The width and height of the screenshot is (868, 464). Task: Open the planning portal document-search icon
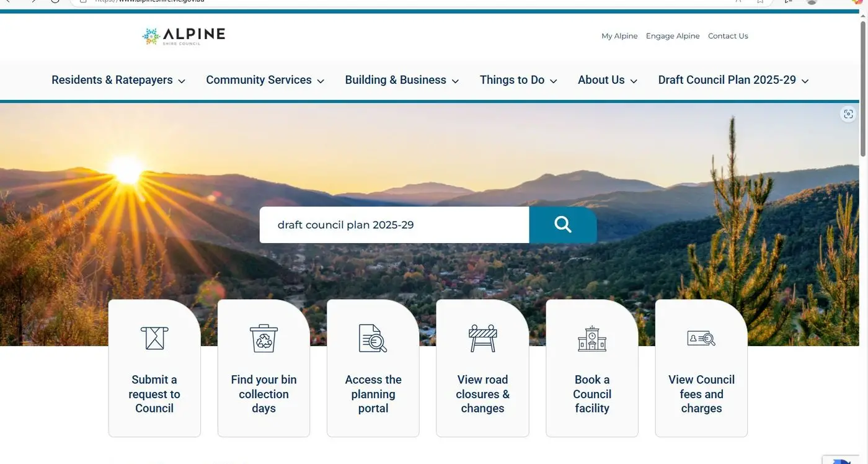(373, 338)
